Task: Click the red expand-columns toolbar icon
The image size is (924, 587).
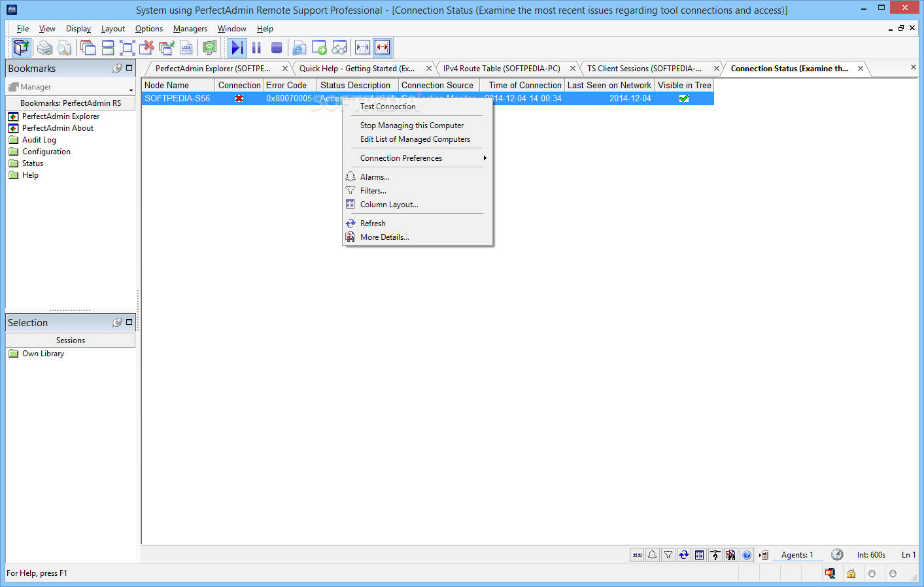Action: coord(383,48)
